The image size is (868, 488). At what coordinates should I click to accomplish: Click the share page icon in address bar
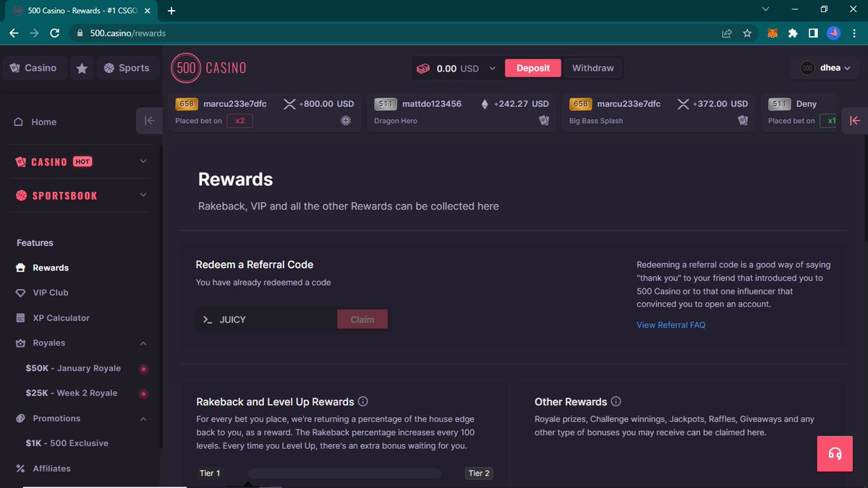[727, 33]
